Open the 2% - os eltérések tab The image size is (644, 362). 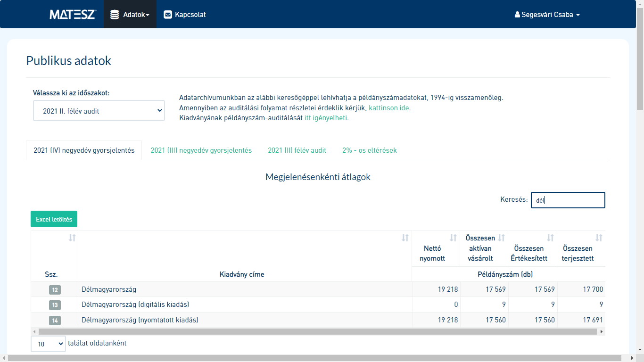point(370,150)
